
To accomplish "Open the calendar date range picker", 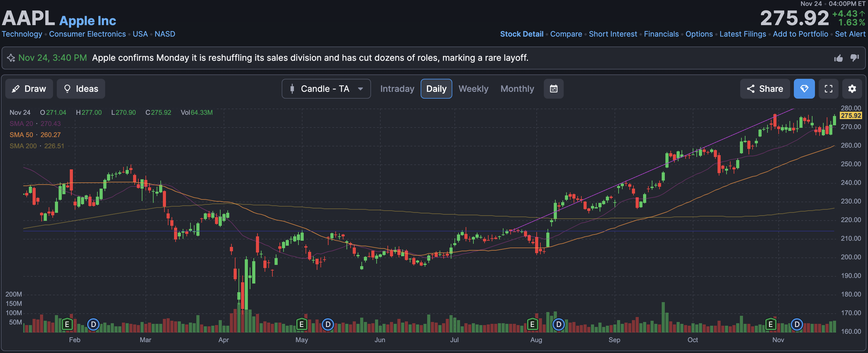I will pyautogui.click(x=553, y=89).
